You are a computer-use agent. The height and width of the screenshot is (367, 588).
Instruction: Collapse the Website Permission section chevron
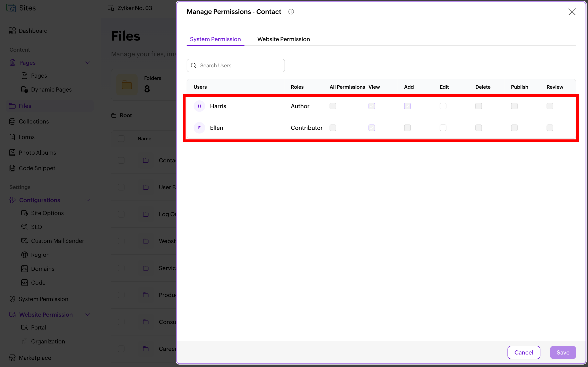pos(88,314)
